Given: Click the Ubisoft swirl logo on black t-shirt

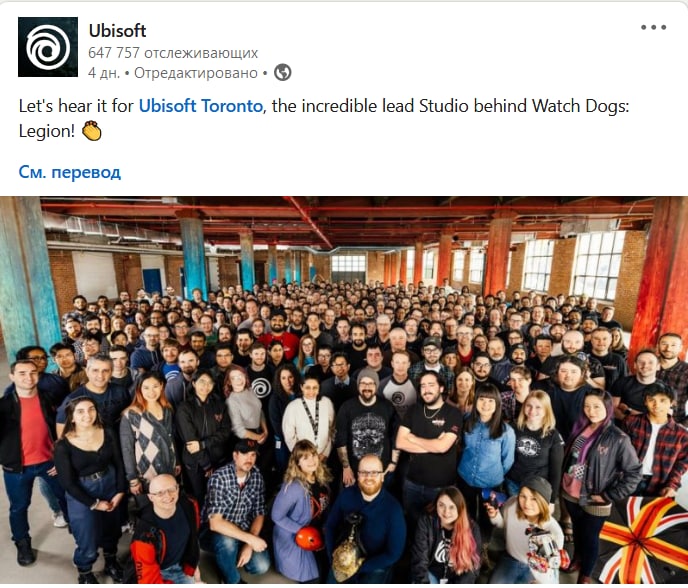Looking at the screenshot, I should (x=262, y=389).
